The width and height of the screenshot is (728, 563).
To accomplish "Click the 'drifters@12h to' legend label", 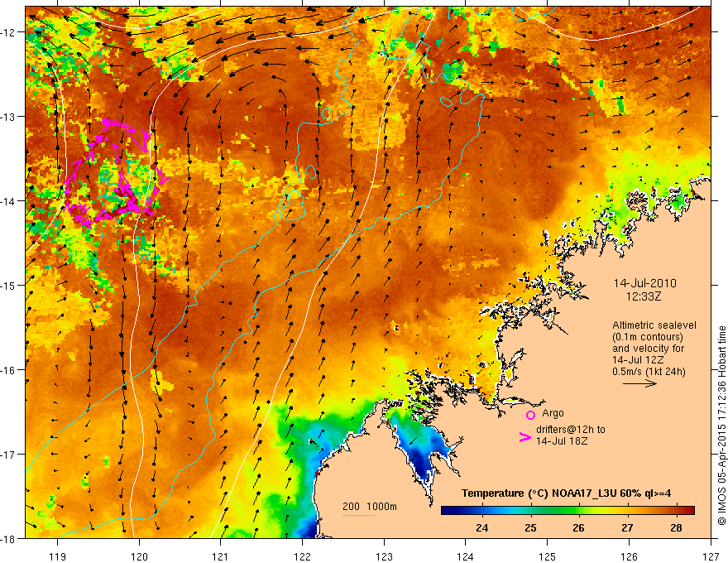I will 571,430.
